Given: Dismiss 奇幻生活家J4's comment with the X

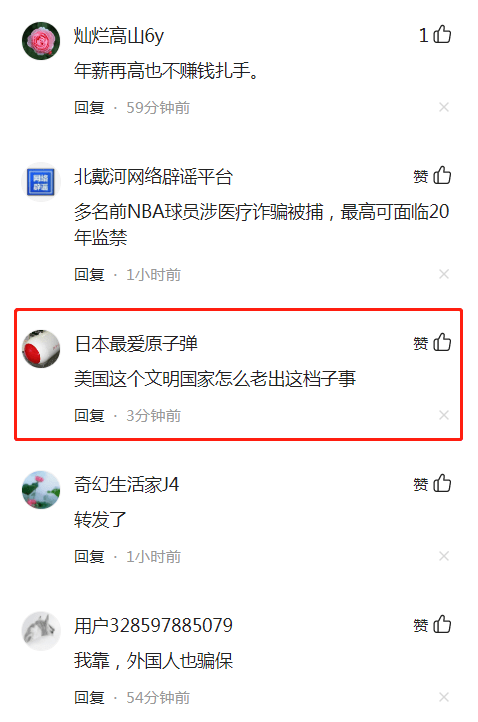Looking at the screenshot, I should [x=444, y=556].
